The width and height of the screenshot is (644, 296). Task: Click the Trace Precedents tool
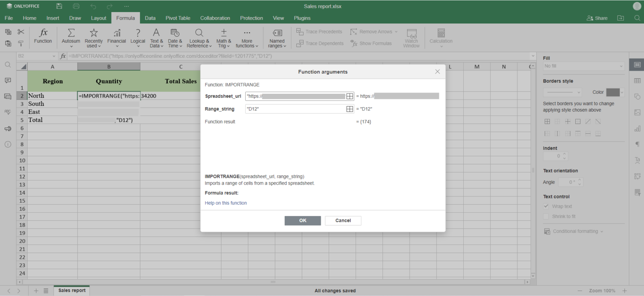point(319,32)
